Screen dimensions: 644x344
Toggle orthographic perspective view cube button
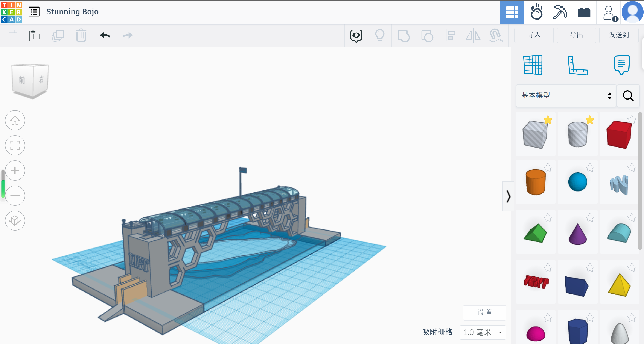click(x=15, y=220)
